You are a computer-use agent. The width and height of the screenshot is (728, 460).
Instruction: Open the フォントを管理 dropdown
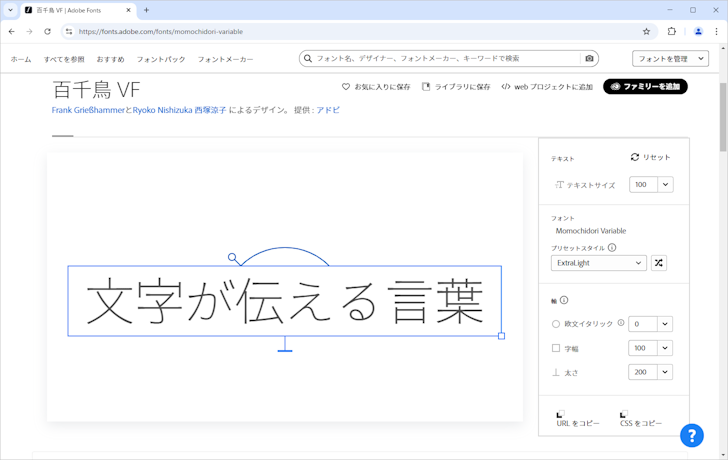(x=670, y=58)
